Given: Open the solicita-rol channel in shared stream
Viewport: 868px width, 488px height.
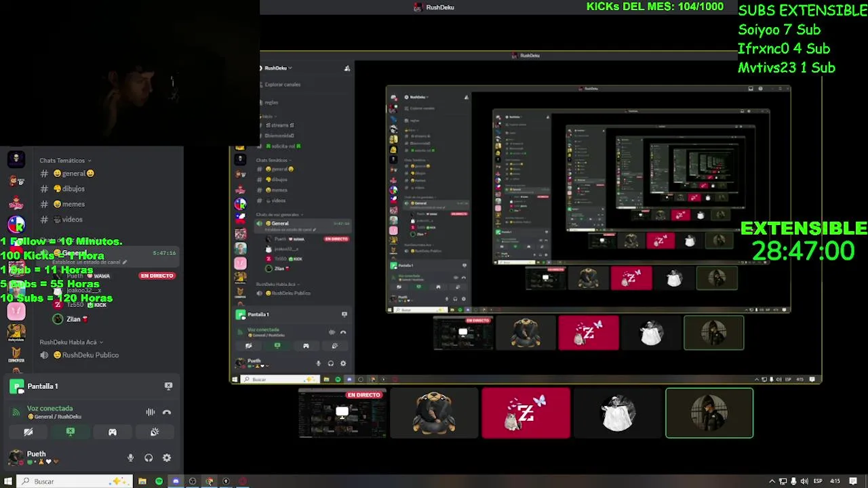Looking at the screenshot, I should click(x=283, y=146).
